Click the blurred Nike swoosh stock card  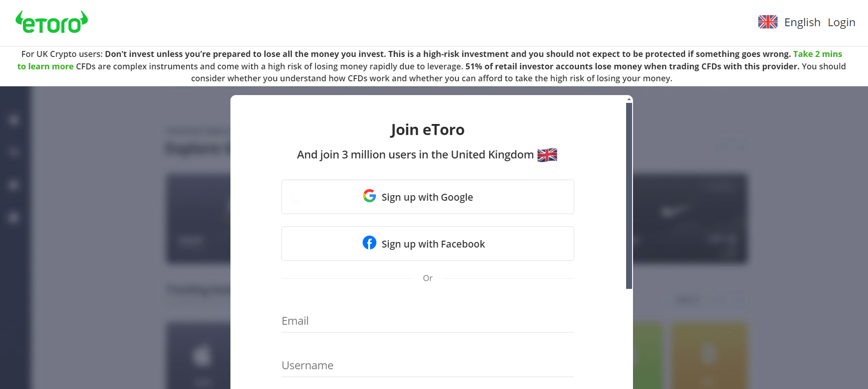(690, 218)
